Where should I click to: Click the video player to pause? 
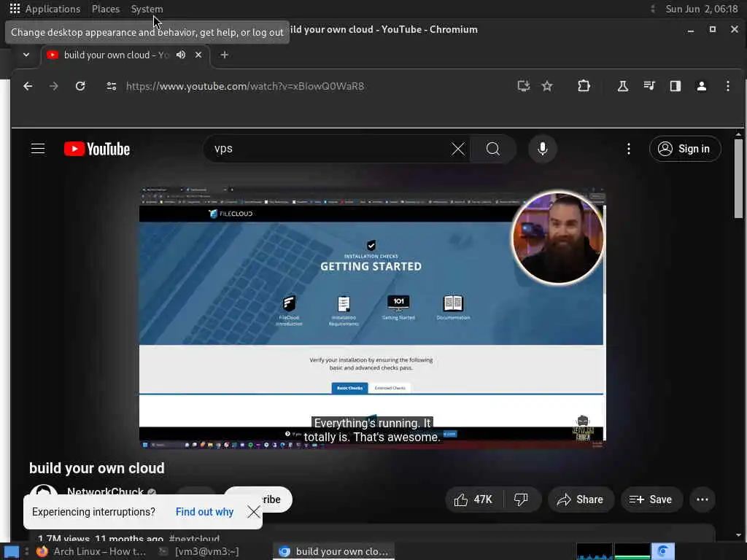371,318
